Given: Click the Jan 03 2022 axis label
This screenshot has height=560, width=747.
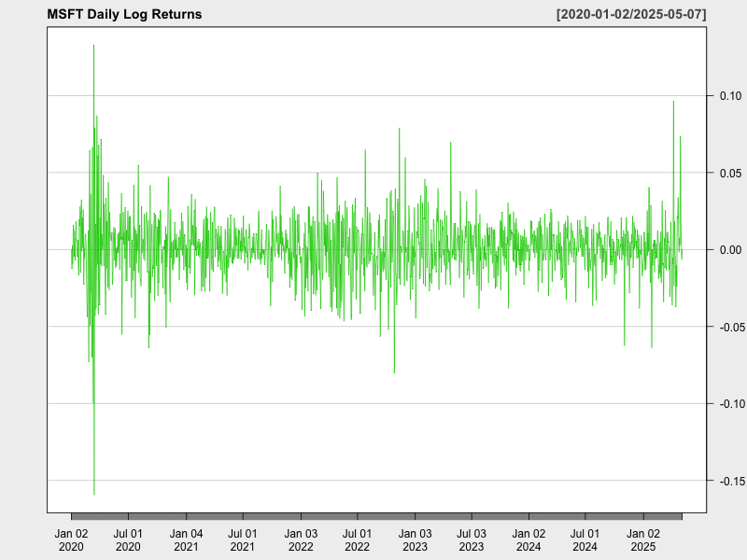Looking at the screenshot, I should pos(301,540).
